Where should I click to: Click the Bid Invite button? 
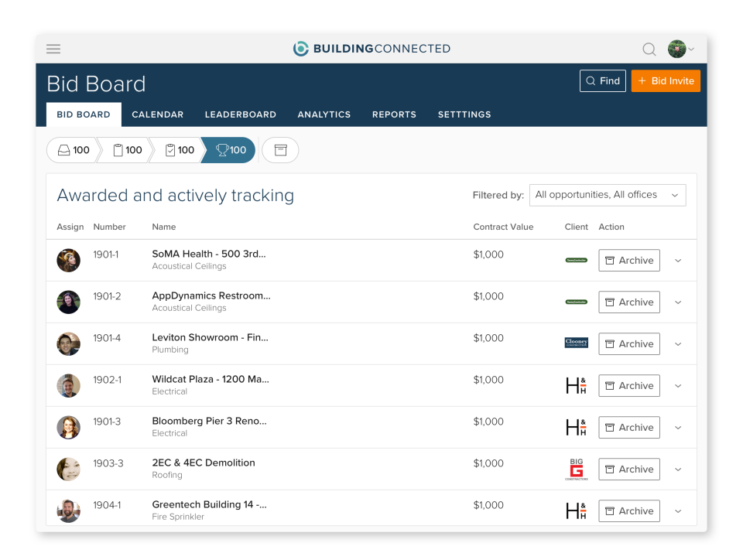click(x=666, y=80)
